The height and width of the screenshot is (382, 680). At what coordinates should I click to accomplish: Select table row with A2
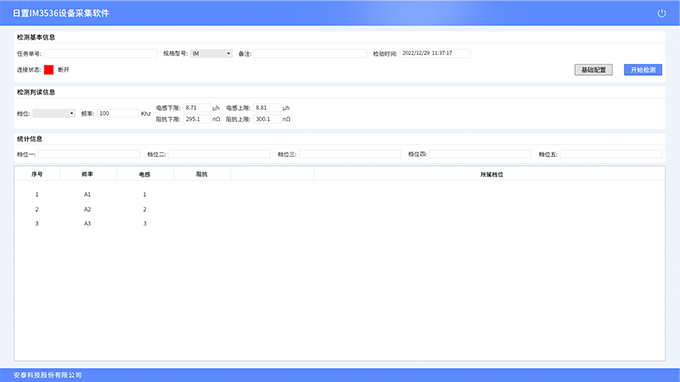(x=340, y=209)
